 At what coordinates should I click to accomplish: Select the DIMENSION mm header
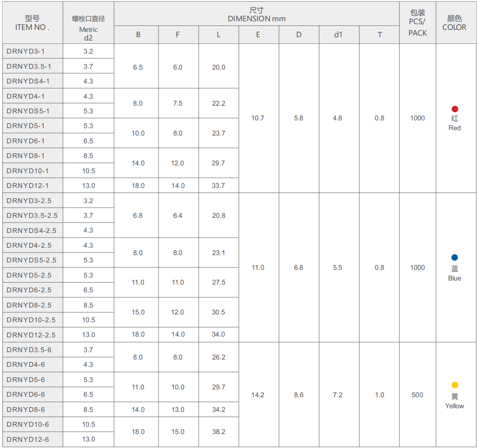[x=256, y=14]
